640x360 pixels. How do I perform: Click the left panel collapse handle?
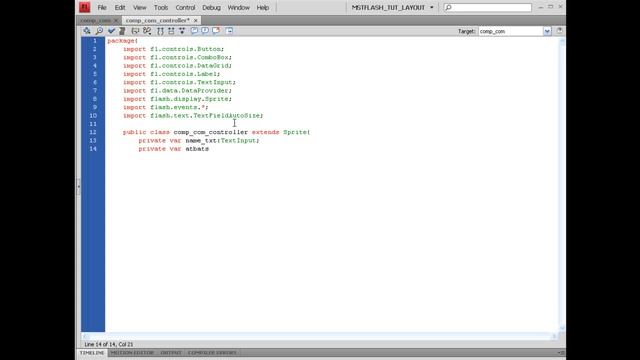78,186
